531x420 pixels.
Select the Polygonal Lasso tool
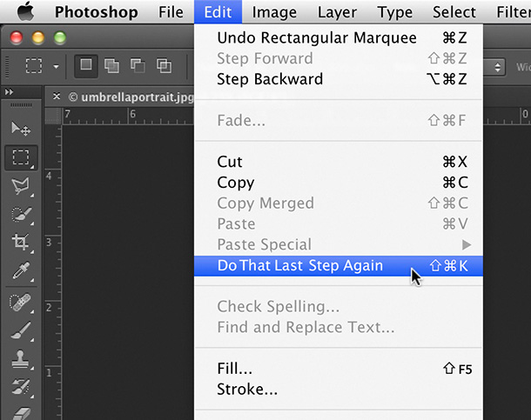tap(21, 186)
